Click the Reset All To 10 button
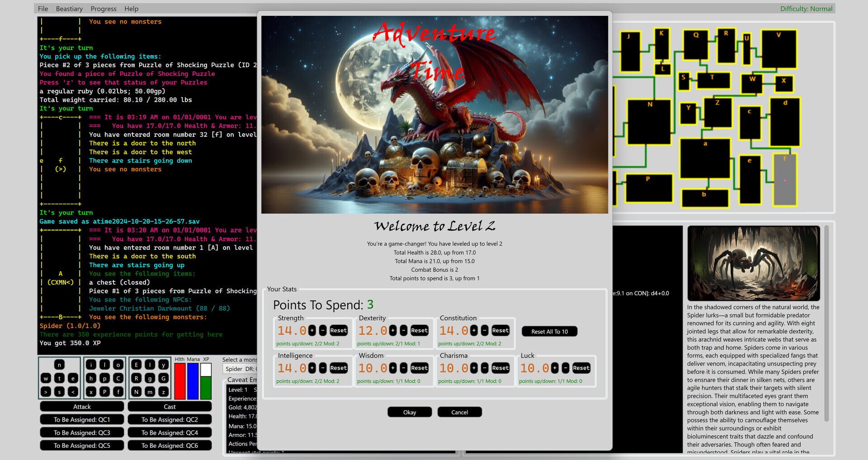 (x=549, y=331)
